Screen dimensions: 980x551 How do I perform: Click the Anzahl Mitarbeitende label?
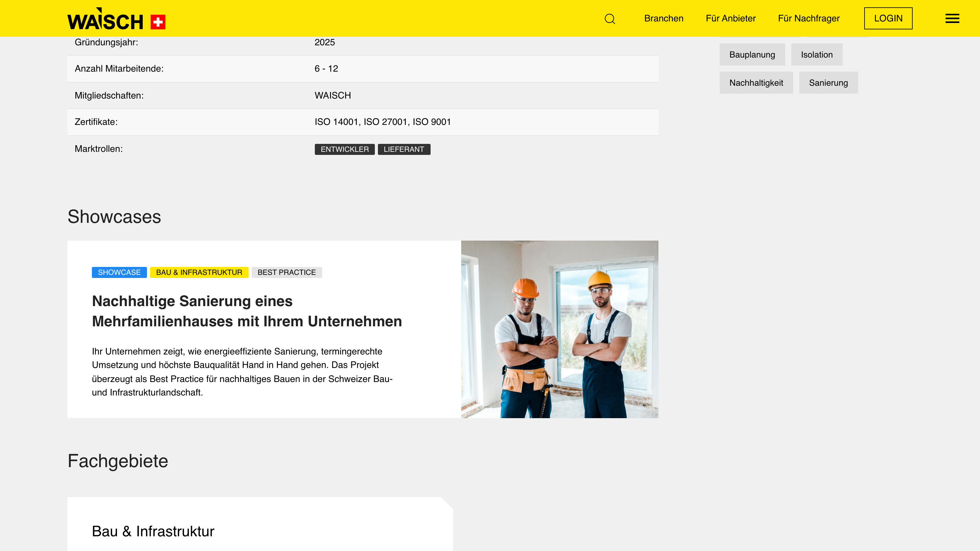119,69
